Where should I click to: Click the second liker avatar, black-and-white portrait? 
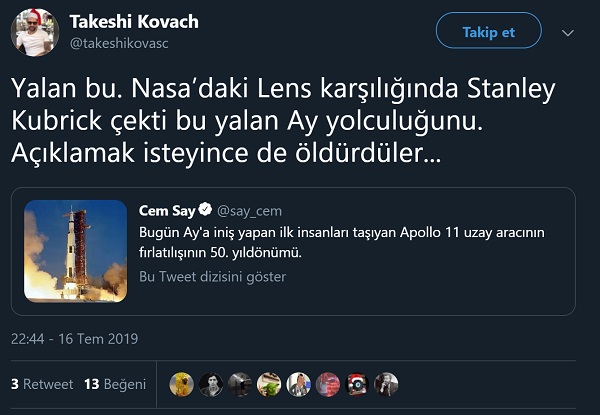pyautogui.click(x=211, y=384)
